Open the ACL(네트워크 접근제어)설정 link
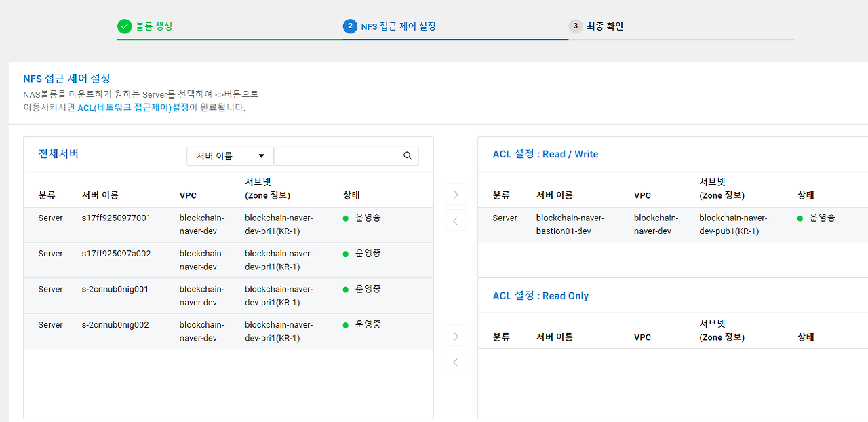868x422 pixels. coord(133,107)
